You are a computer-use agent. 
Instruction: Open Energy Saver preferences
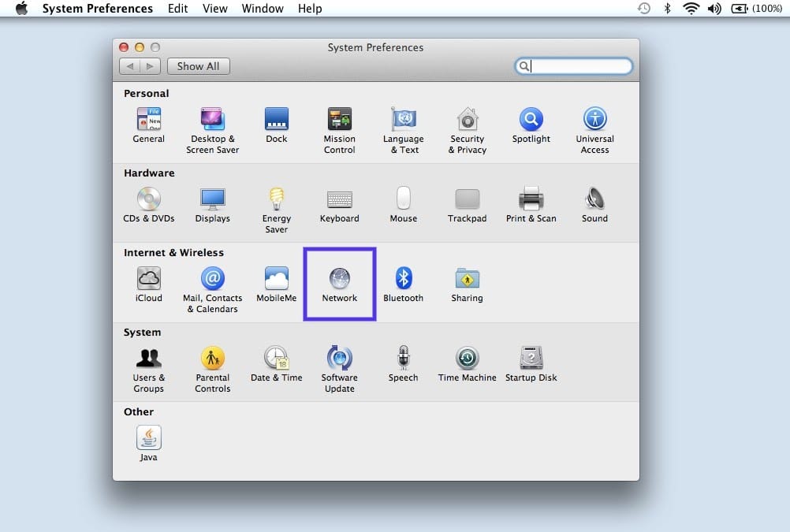tap(276, 199)
